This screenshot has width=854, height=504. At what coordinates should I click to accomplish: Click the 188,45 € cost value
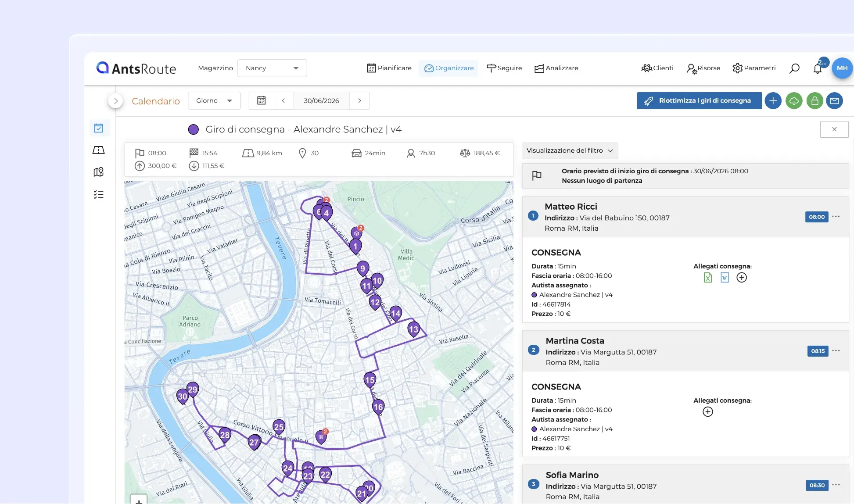486,153
